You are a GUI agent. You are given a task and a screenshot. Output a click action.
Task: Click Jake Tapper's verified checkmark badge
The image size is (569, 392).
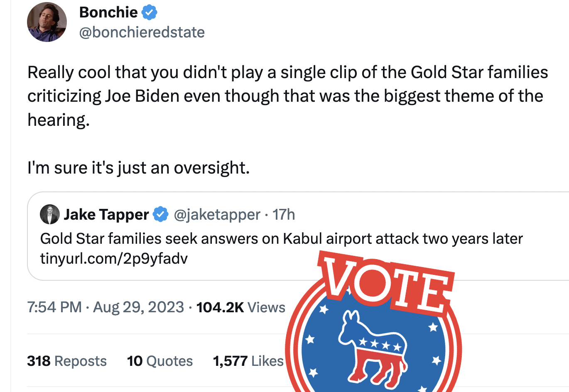click(161, 214)
